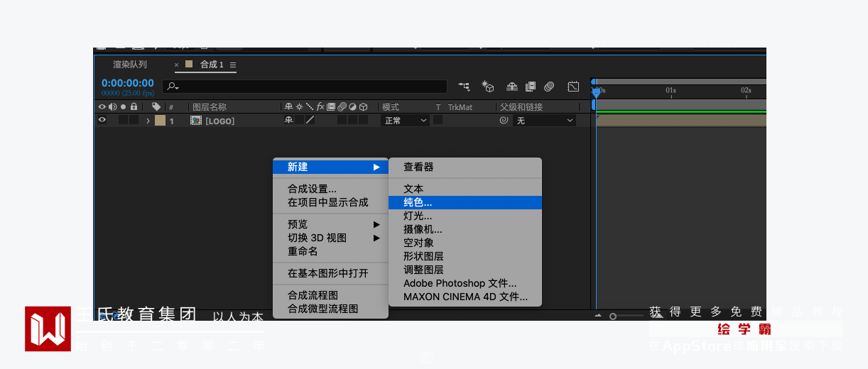Image resolution: width=868 pixels, height=369 pixels.
Task: Click the collapse transformations star header icon
Action: (299, 107)
